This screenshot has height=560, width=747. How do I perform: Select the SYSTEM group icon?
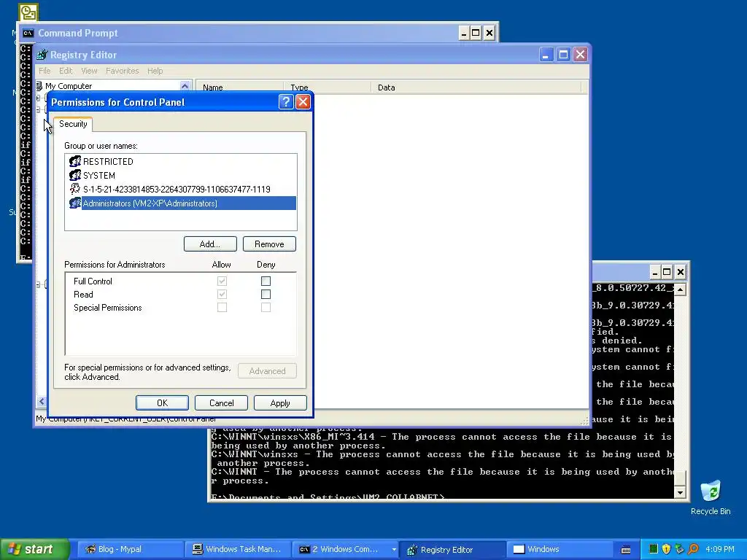click(x=75, y=175)
